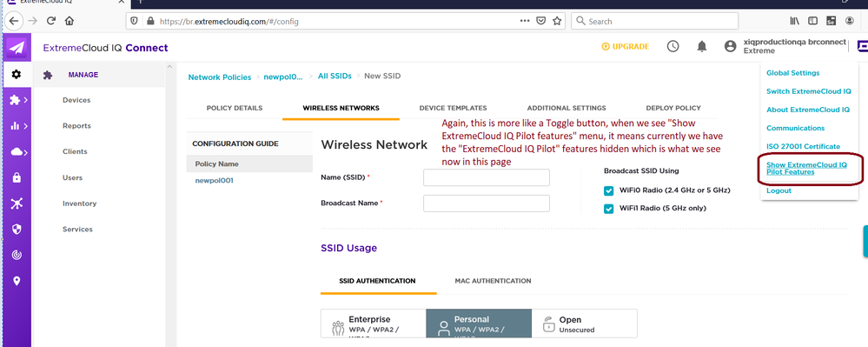868x347 pixels.
Task: Open About ExtremeCloud IQ menu item
Action: pyautogui.click(x=808, y=110)
